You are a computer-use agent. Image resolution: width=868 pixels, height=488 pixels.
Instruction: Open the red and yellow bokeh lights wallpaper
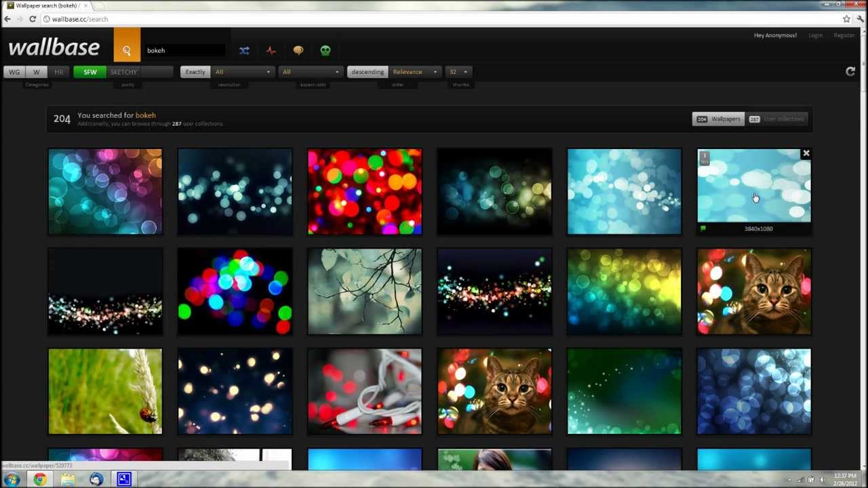coord(365,192)
